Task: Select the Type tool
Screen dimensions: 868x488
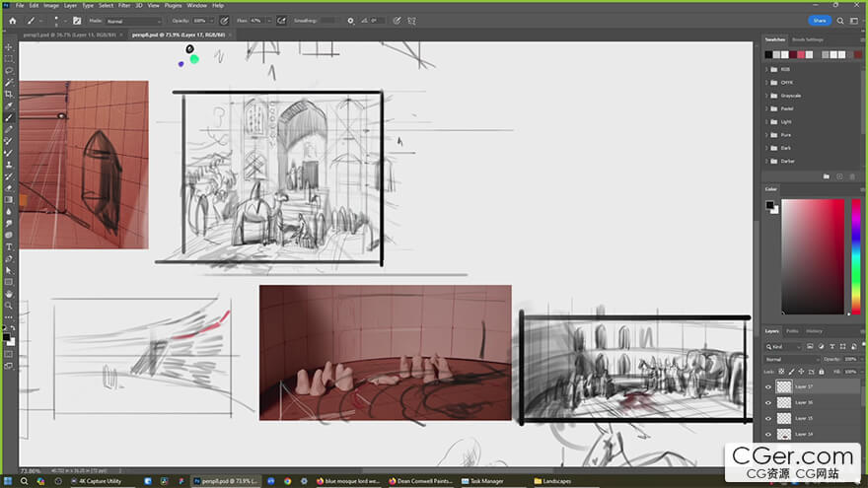Action: 9,246
